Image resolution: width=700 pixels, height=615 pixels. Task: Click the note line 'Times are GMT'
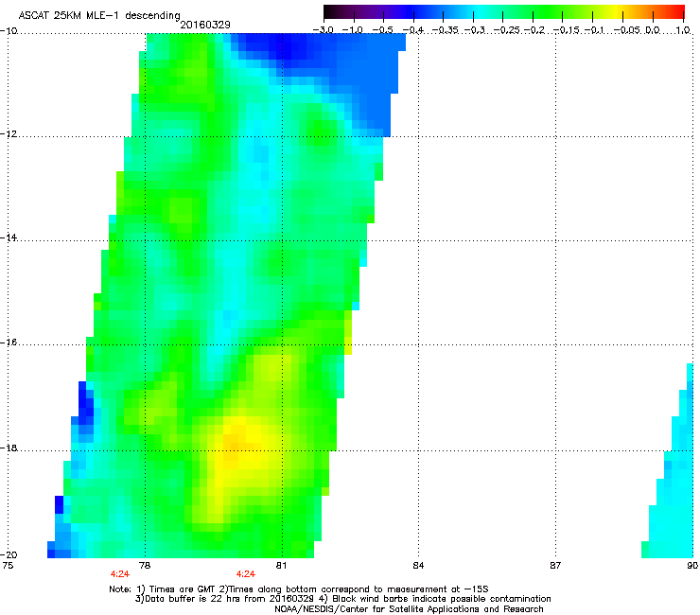pyautogui.click(x=299, y=589)
